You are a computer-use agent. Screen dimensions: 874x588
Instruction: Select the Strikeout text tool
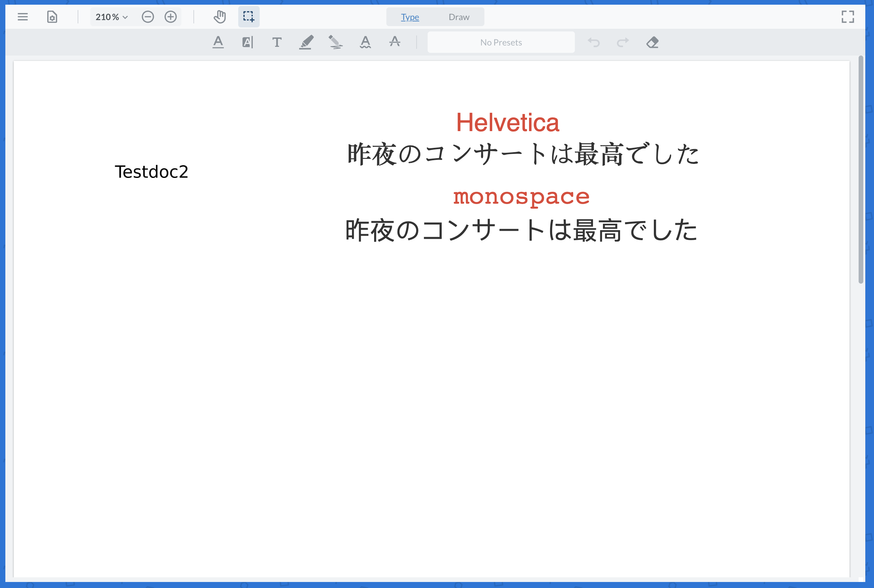click(x=395, y=41)
